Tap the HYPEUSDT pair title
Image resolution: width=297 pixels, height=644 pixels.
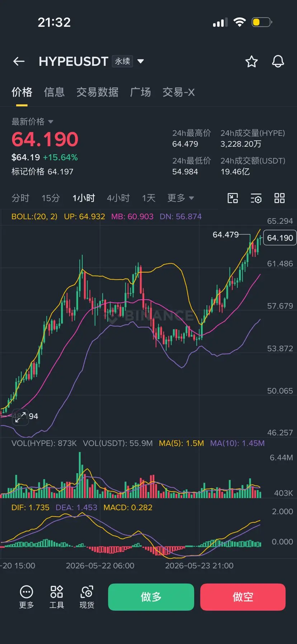pyautogui.click(x=74, y=61)
